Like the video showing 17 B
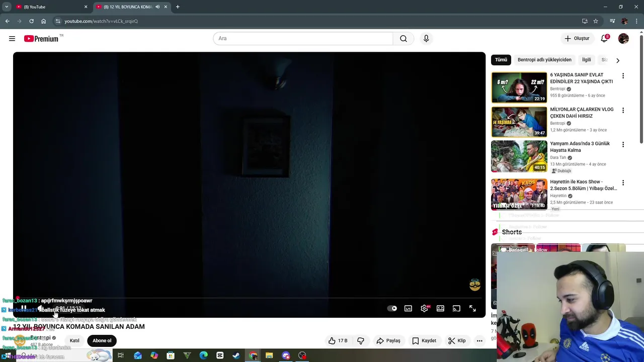The height and width of the screenshot is (362, 644). 338,341
